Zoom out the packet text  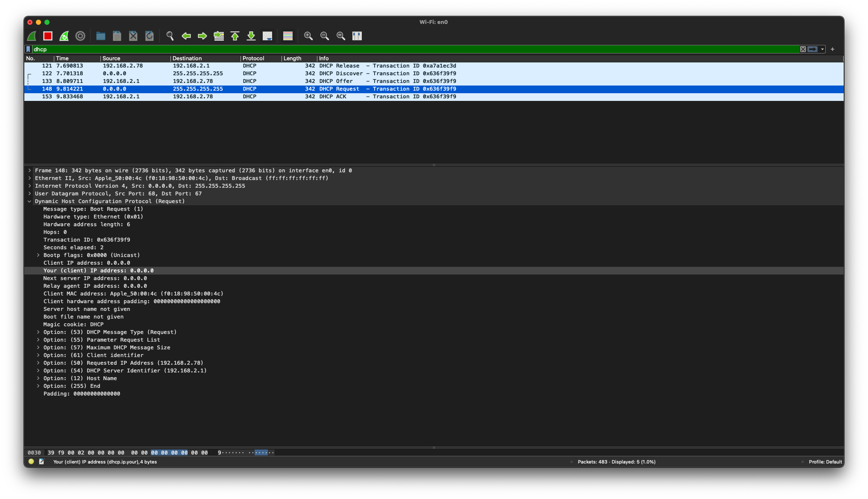coord(325,36)
